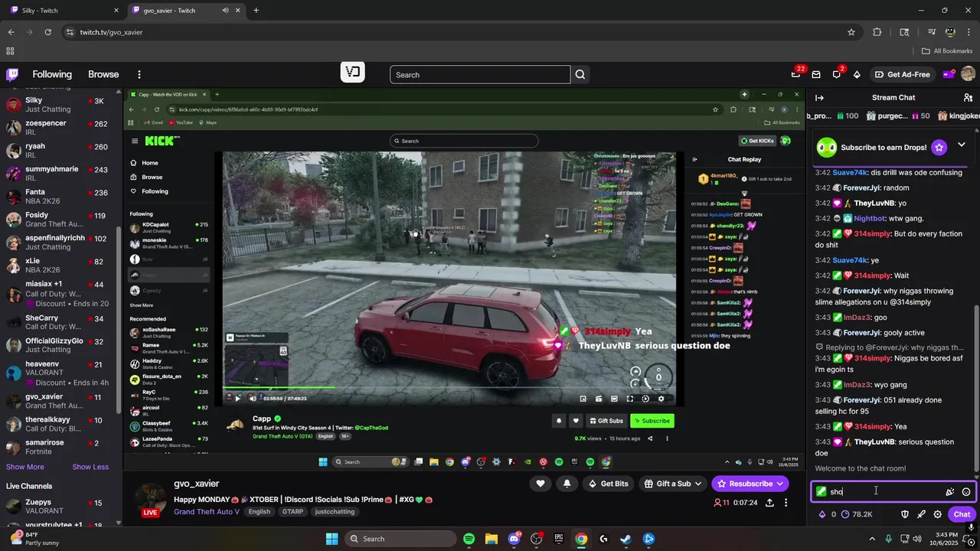
Task: Reload the page with refresh button
Action: [47, 32]
